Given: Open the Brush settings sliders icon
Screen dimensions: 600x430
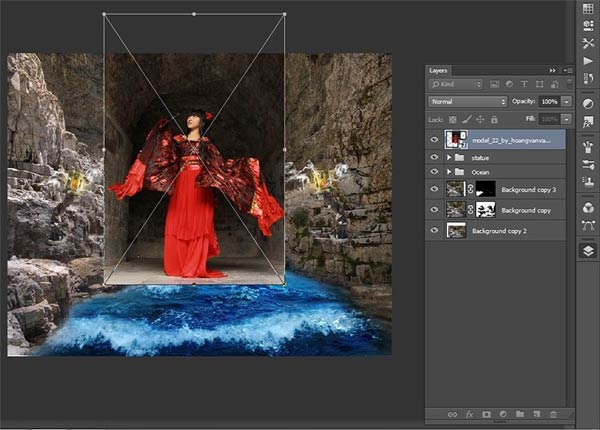Looking at the screenshot, I should (x=588, y=165).
